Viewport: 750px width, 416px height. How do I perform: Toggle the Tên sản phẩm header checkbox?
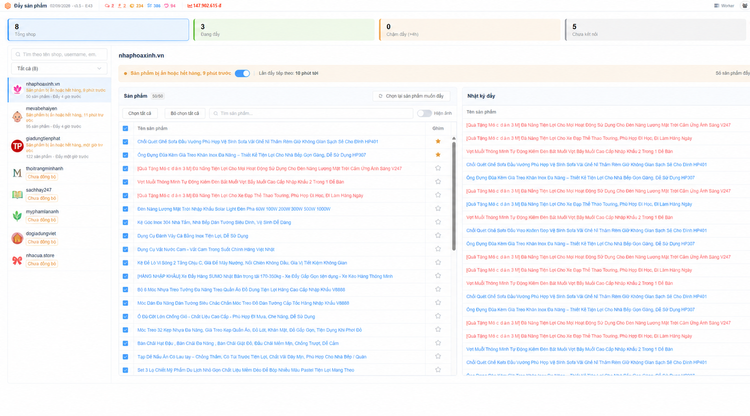(125, 128)
